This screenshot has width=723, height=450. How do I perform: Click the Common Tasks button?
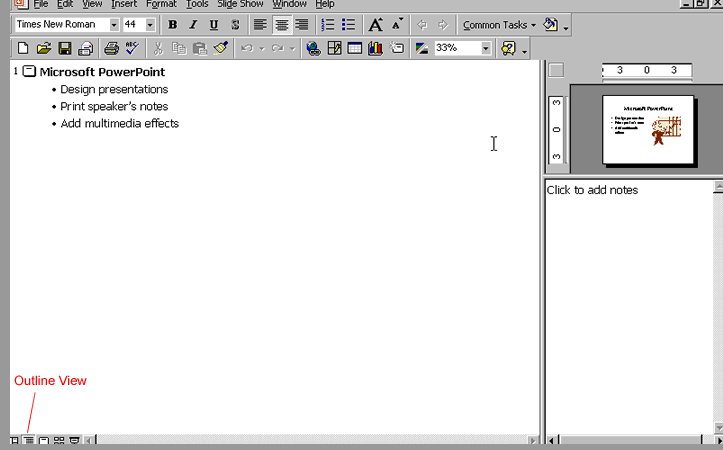point(499,24)
